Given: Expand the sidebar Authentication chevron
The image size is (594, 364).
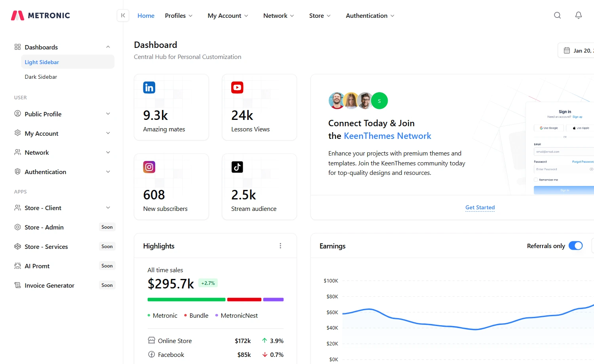Looking at the screenshot, I should tap(108, 172).
